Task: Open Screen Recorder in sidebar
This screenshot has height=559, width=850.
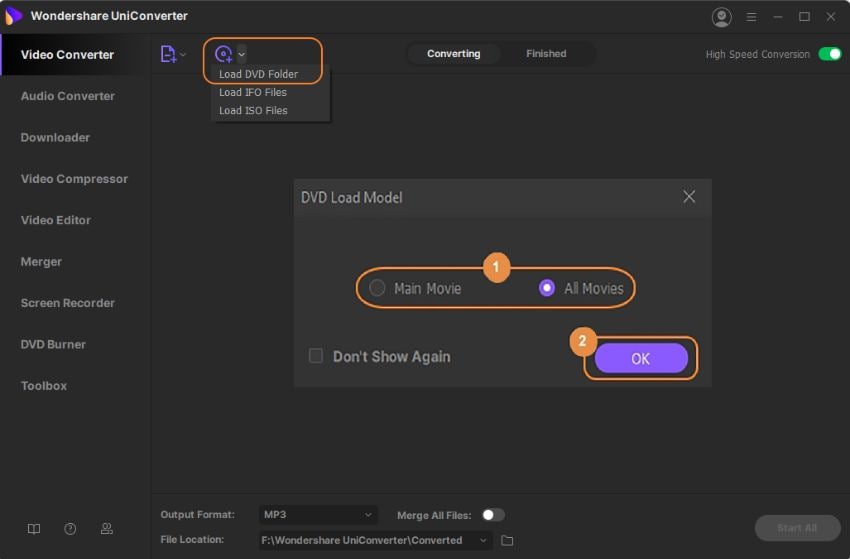Action: point(68,303)
